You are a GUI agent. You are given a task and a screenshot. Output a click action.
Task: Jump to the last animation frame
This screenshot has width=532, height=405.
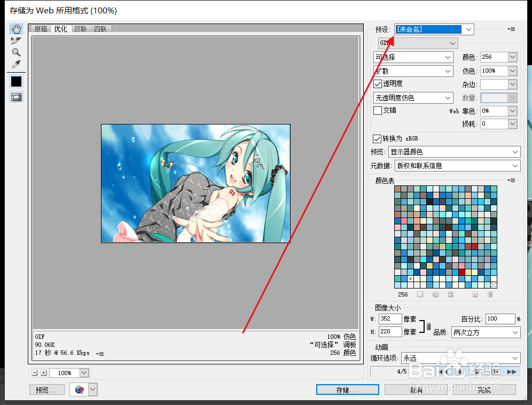tap(512, 372)
